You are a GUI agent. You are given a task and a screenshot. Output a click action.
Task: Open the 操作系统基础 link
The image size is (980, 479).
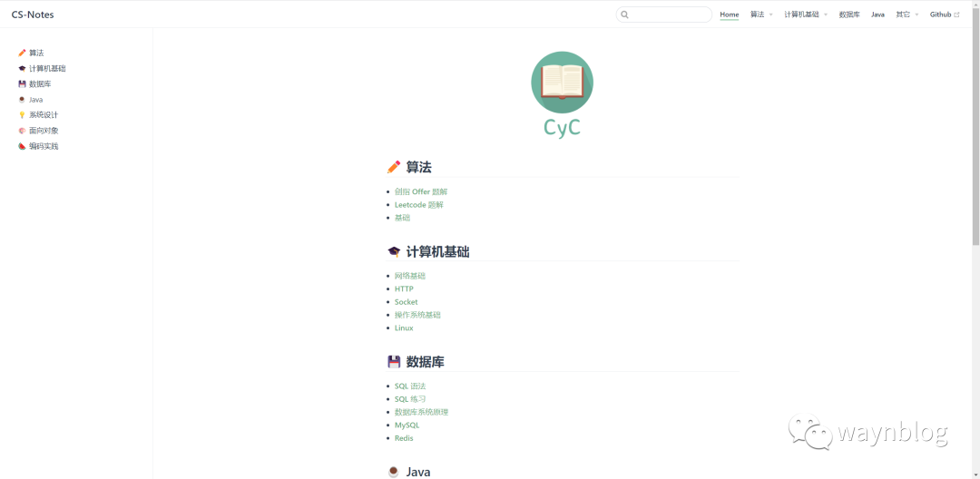coord(417,315)
